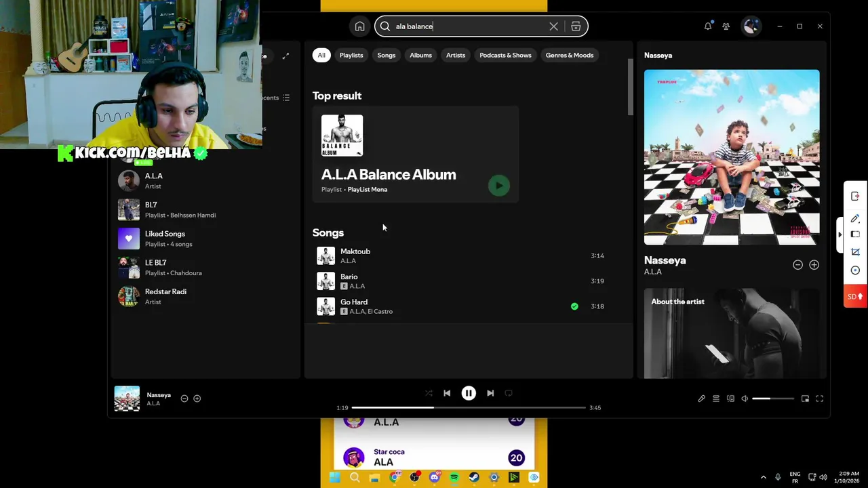Open Redstar Radi artist in the library
The width and height of the screenshot is (868, 488).
click(x=205, y=296)
